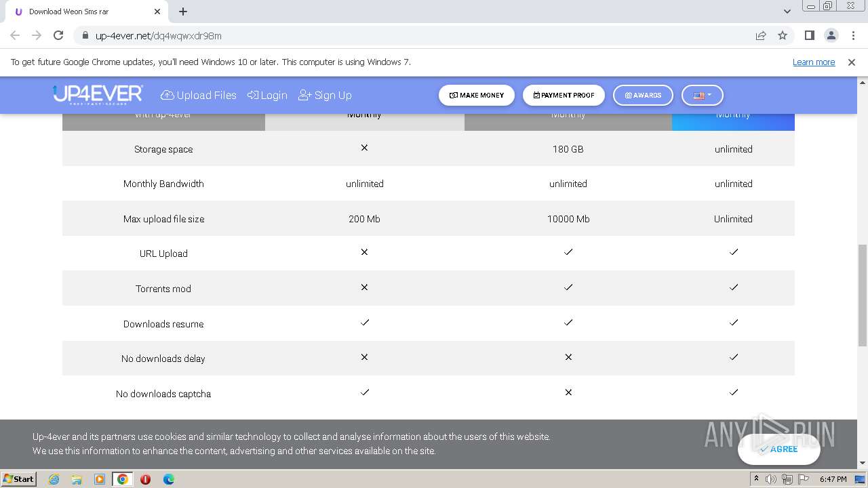
Task: Click the Unlimited max upload size cell
Action: click(x=733, y=219)
